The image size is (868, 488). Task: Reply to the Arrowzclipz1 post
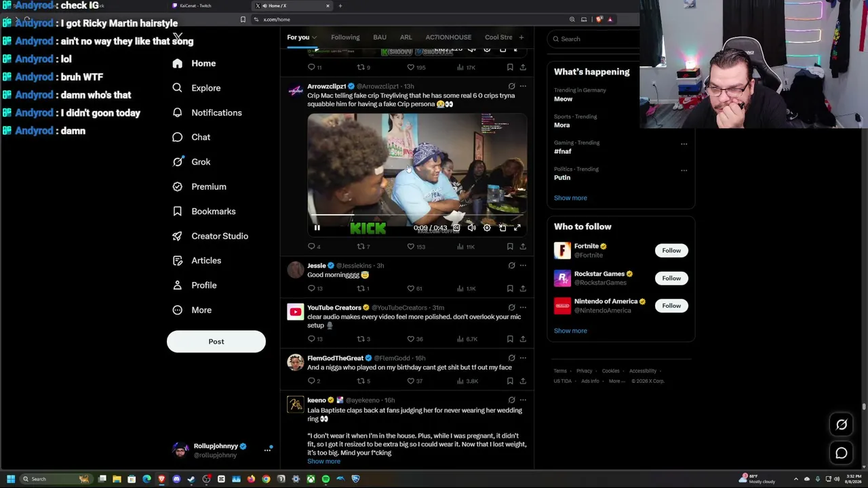(311, 247)
